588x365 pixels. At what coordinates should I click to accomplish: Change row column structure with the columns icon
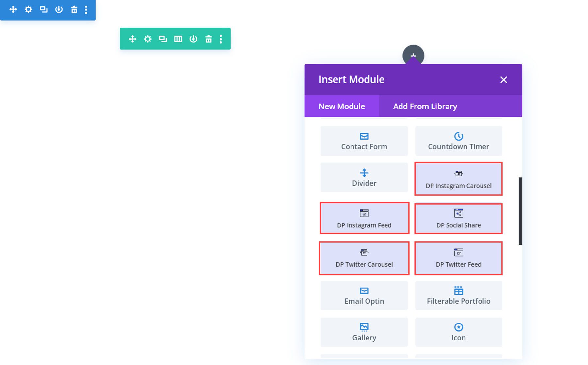point(178,39)
